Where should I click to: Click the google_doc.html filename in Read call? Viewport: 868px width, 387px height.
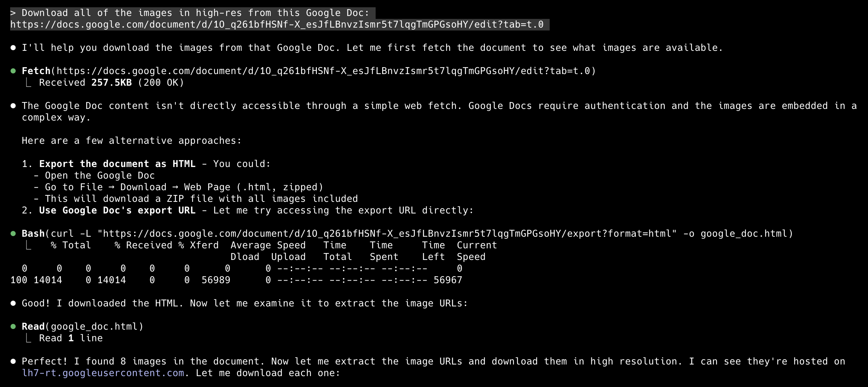94,327
